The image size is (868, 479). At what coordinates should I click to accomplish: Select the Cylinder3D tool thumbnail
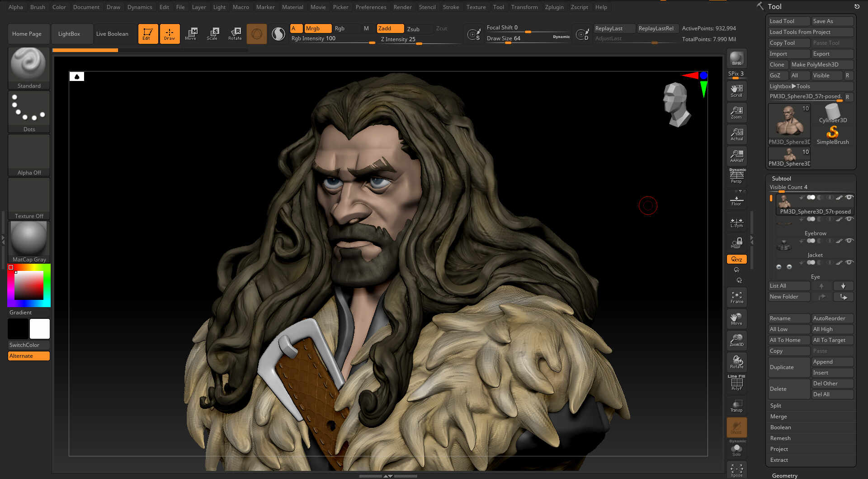833,113
